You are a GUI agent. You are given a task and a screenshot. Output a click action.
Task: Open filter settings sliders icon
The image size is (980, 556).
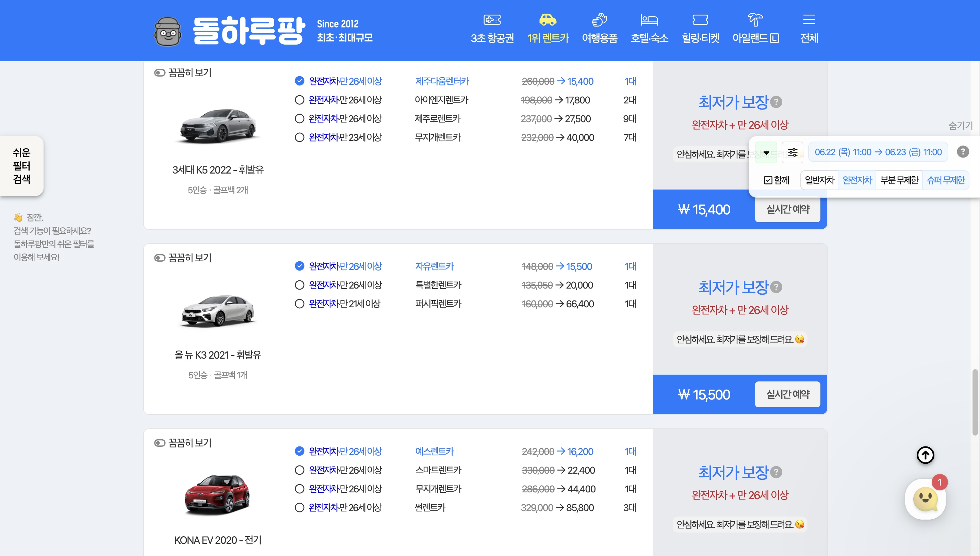coord(792,152)
